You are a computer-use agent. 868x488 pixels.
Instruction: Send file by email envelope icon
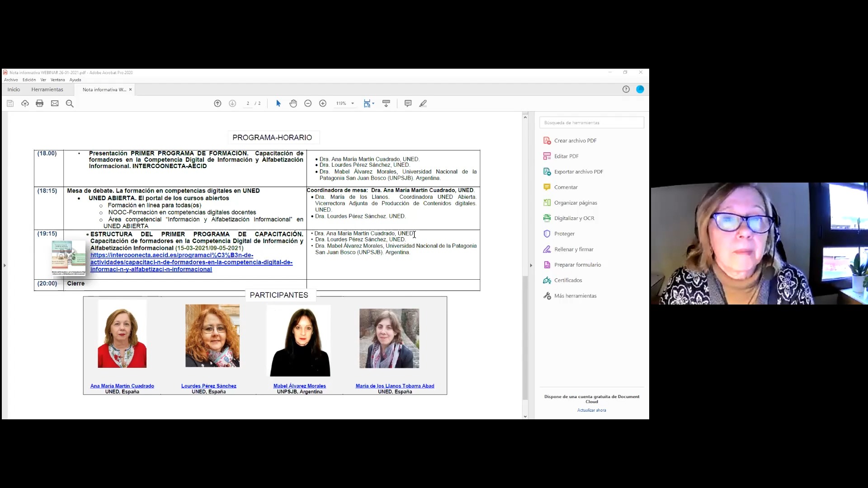tap(55, 103)
